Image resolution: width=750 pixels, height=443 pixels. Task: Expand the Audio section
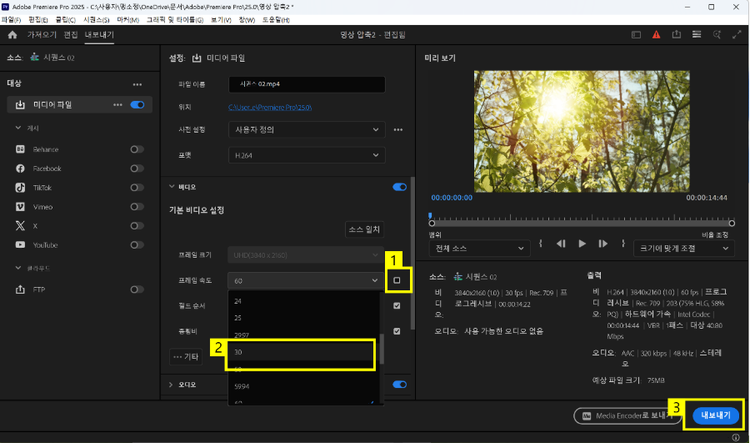[171, 385]
